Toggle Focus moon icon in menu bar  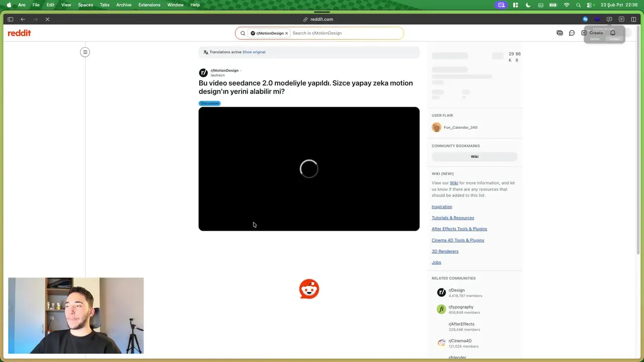pyautogui.click(x=528, y=5)
